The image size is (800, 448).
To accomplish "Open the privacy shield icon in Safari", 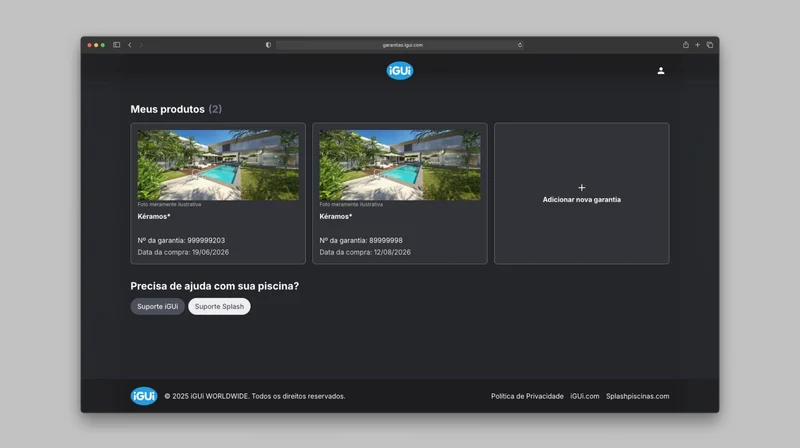I will tap(268, 45).
